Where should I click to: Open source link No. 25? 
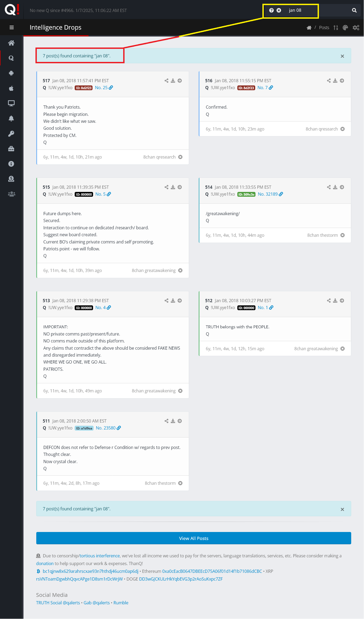pyautogui.click(x=104, y=88)
